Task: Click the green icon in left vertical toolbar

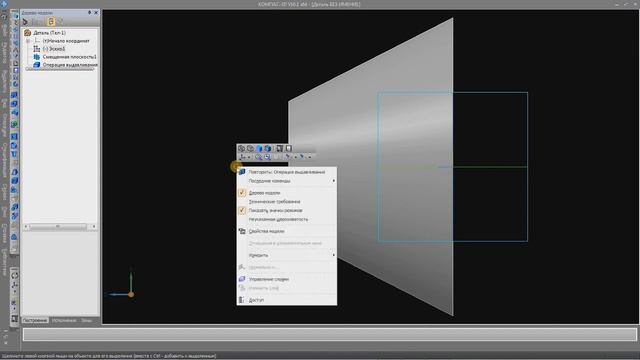Action: [15, 124]
